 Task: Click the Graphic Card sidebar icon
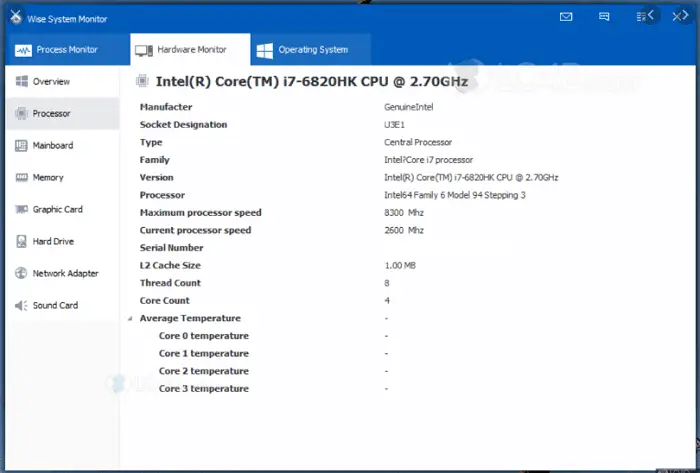tap(21, 209)
